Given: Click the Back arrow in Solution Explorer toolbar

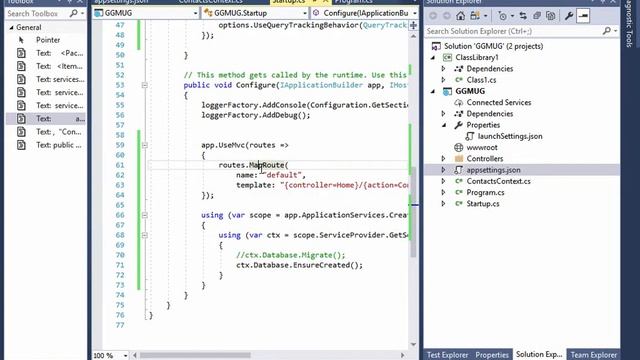Looking at the screenshot, I should click(433, 16).
